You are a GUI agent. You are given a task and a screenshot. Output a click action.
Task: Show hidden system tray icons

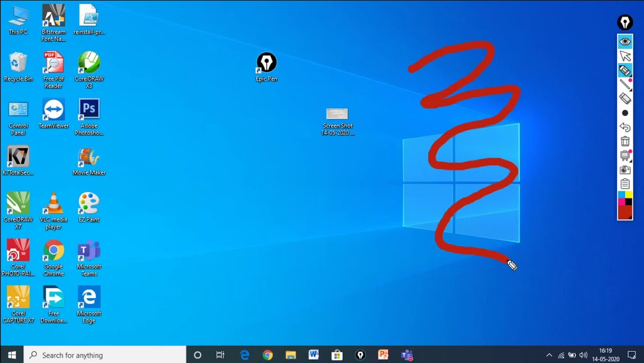[x=549, y=355]
